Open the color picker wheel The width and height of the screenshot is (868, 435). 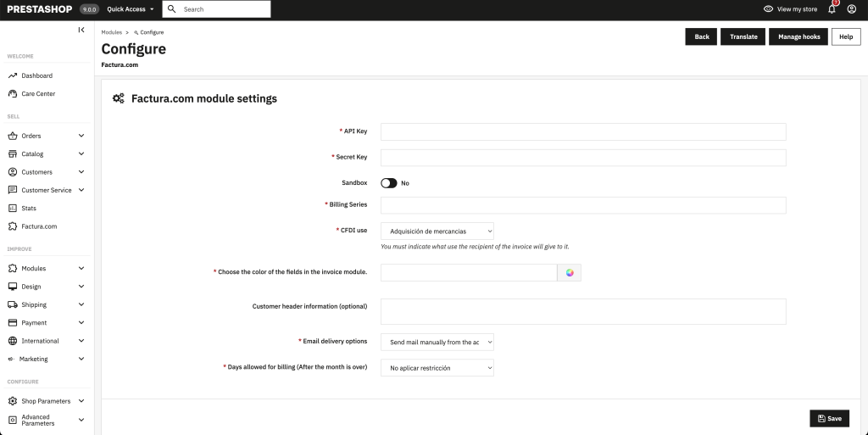click(570, 273)
